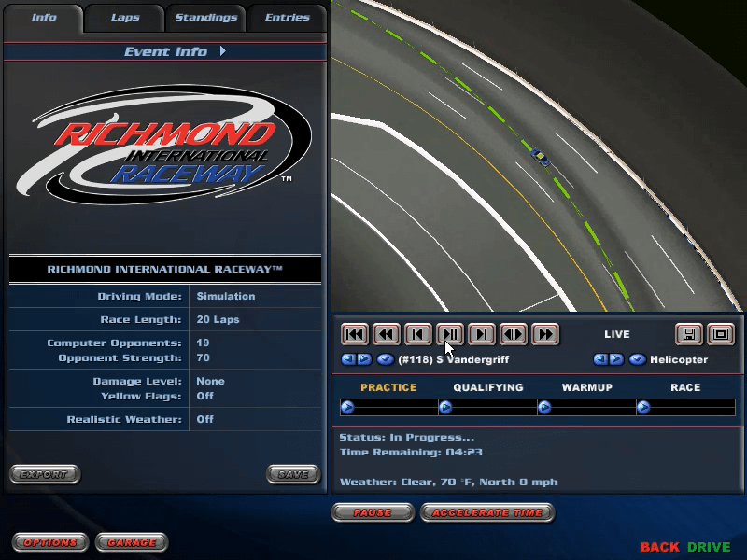
Task: Select next driver with right arrow
Action: [x=364, y=359]
